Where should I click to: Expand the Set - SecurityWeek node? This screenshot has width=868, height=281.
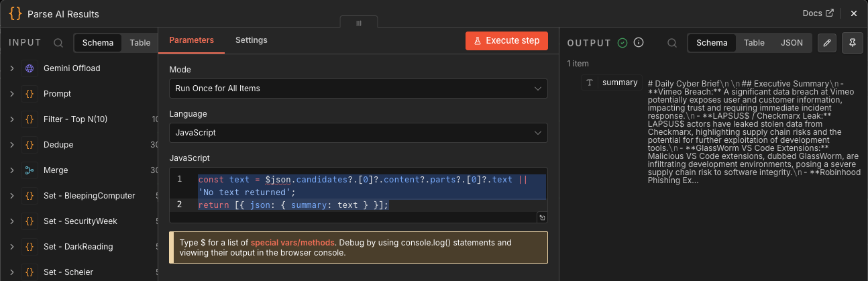click(x=11, y=221)
